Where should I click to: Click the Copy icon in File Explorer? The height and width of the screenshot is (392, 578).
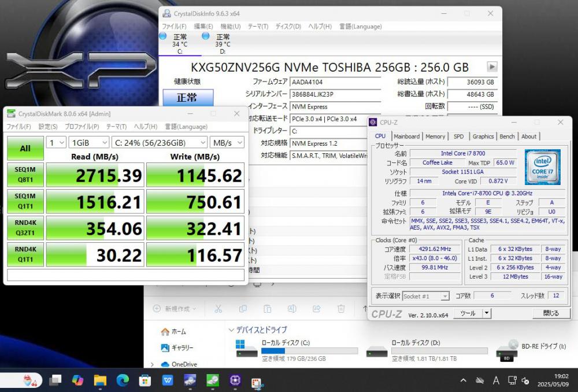pyautogui.click(x=243, y=309)
